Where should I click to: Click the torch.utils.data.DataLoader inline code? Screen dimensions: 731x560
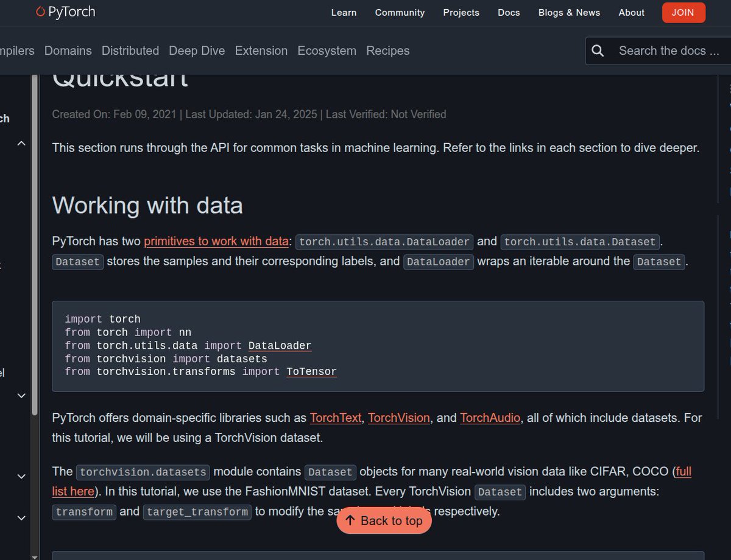pyautogui.click(x=384, y=242)
